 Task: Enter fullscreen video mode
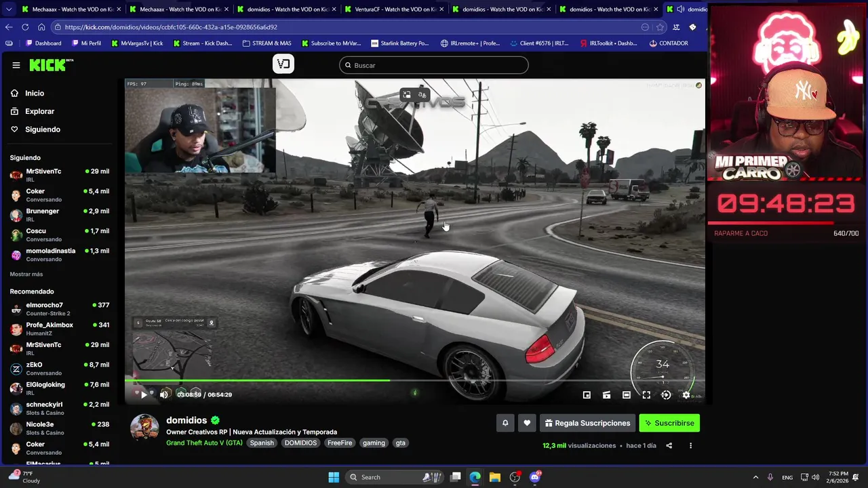tap(646, 395)
